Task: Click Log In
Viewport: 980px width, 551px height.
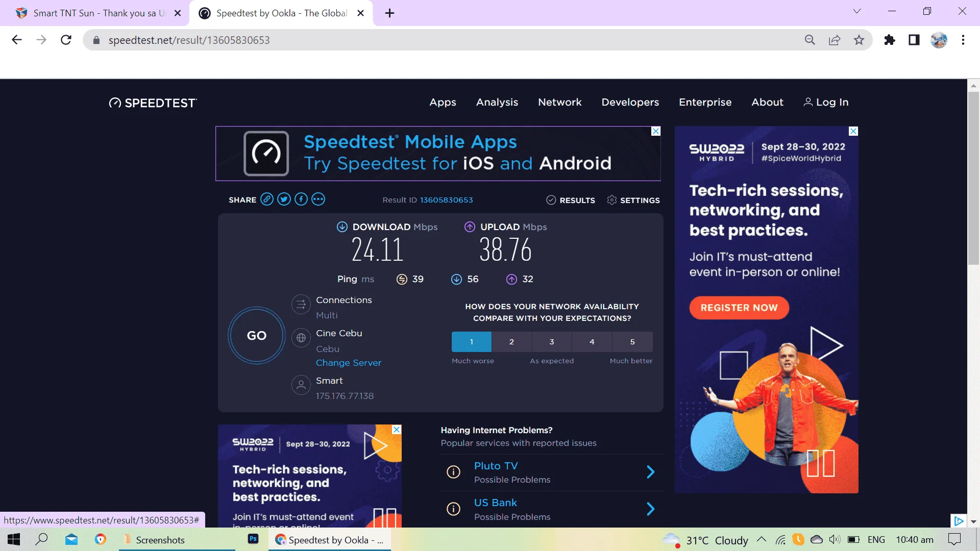Action: click(826, 102)
